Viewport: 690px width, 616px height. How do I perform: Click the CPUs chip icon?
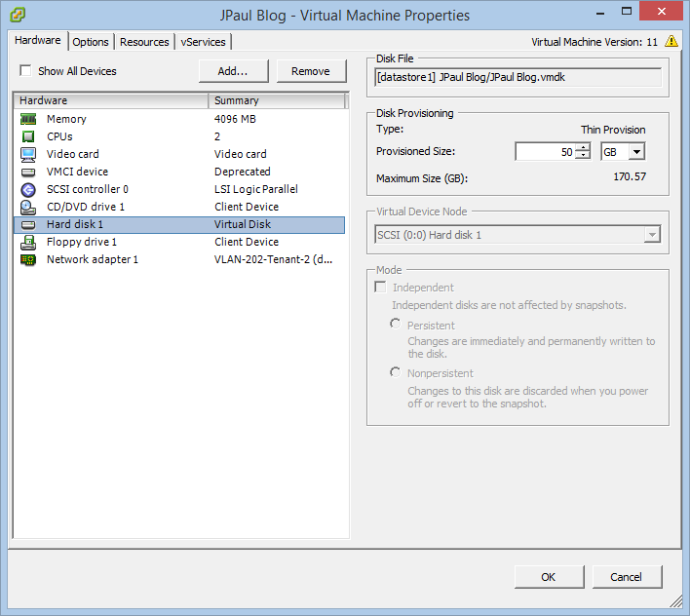click(28, 136)
